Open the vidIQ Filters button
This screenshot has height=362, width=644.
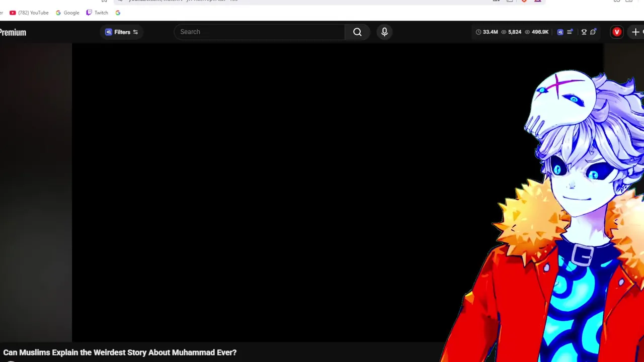[121, 32]
